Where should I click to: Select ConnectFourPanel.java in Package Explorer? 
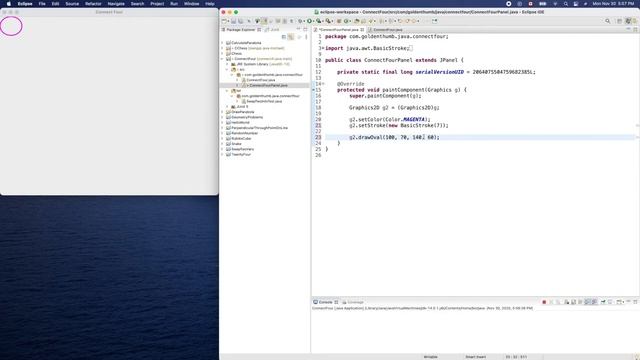268,85
